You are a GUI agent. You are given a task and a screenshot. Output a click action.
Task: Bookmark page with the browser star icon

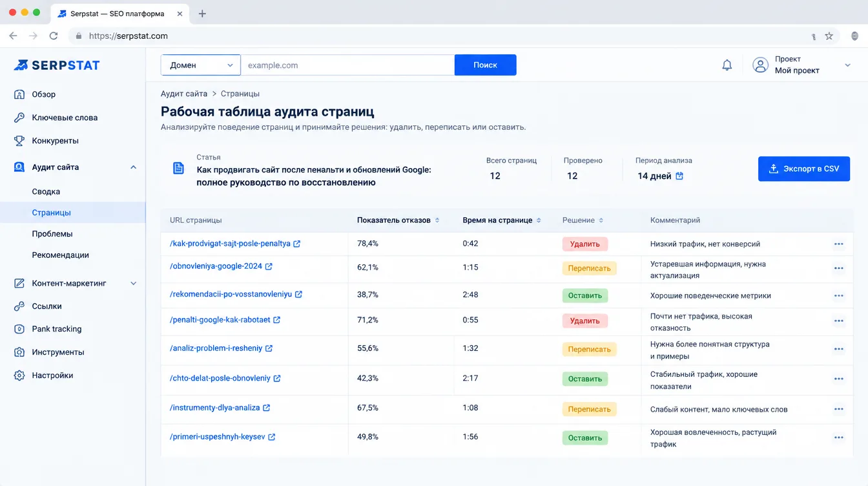point(829,36)
